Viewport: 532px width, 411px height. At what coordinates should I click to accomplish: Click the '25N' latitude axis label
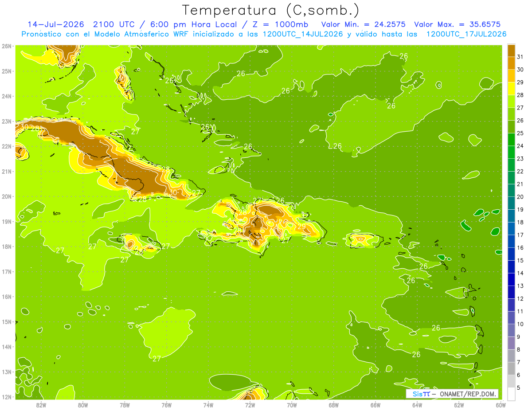click(7, 71)
